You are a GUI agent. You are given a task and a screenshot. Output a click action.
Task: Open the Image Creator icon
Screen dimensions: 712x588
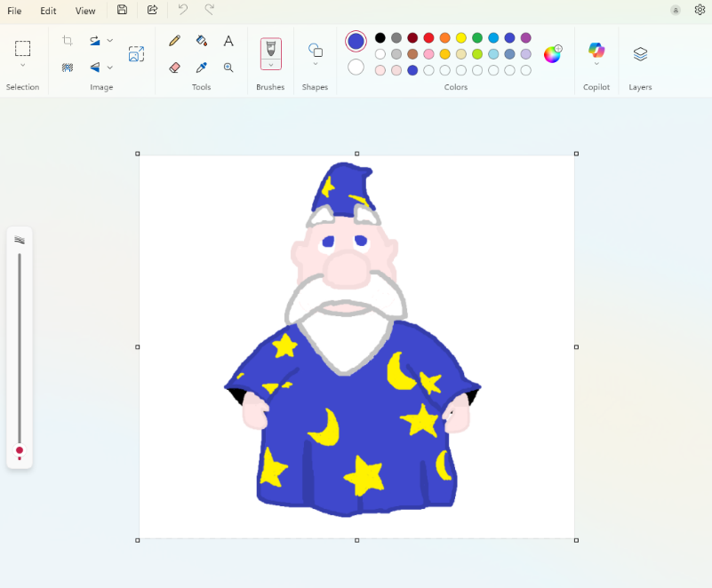[x=136, y=54]
